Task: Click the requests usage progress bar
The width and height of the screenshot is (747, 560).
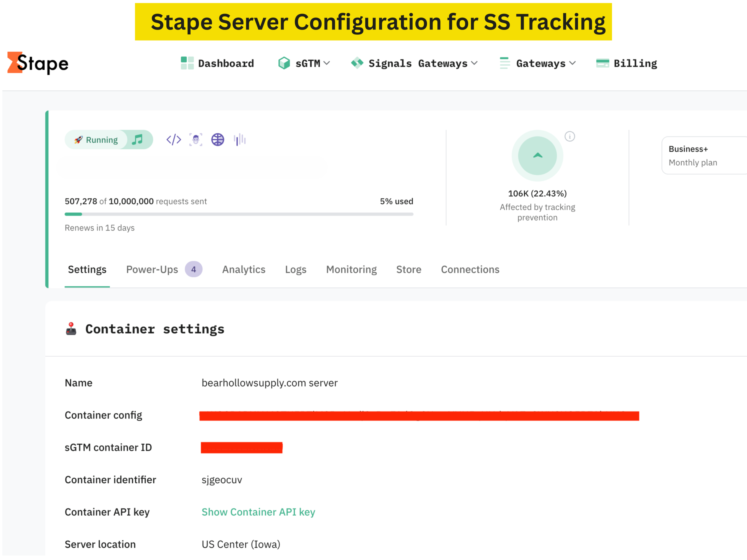Action: pyautogui.click(x=239, y=214)
